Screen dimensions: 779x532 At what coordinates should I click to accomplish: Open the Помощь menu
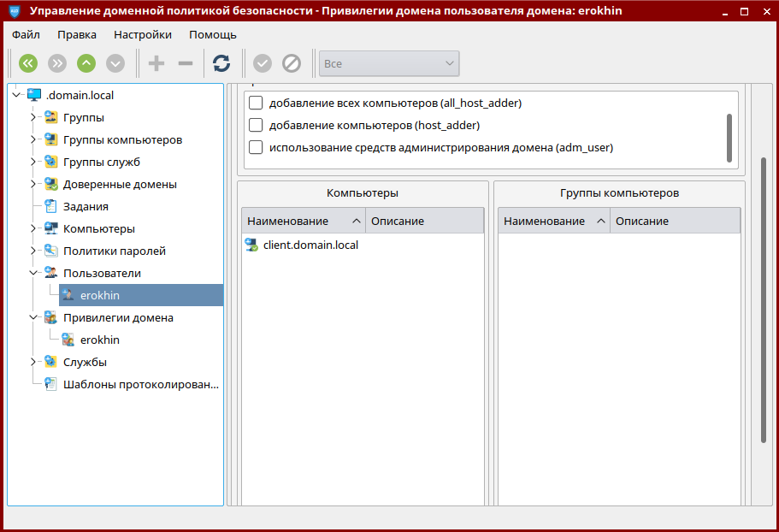coord(213,35)
